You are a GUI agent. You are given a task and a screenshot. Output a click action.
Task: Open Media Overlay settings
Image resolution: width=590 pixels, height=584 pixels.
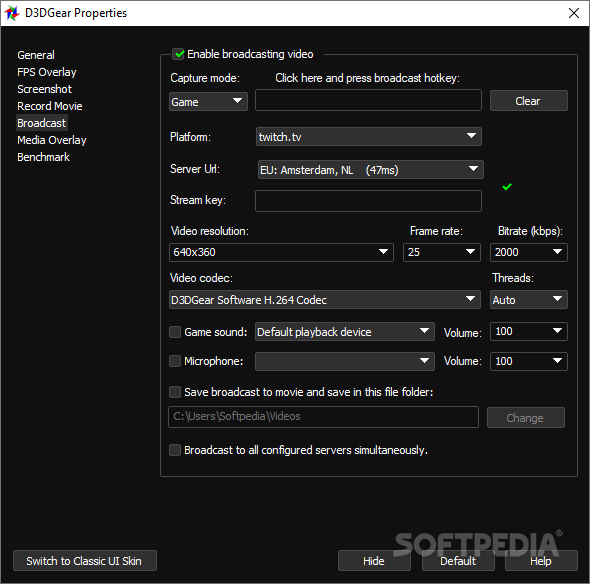(x=52, y=140)
